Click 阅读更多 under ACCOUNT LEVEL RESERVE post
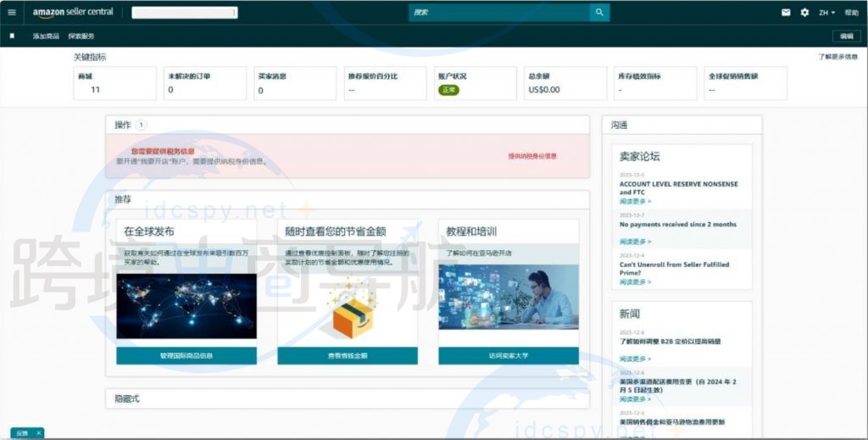Viewport: 868px width, 440px height. pyautogui.click(x=636, y=202)
